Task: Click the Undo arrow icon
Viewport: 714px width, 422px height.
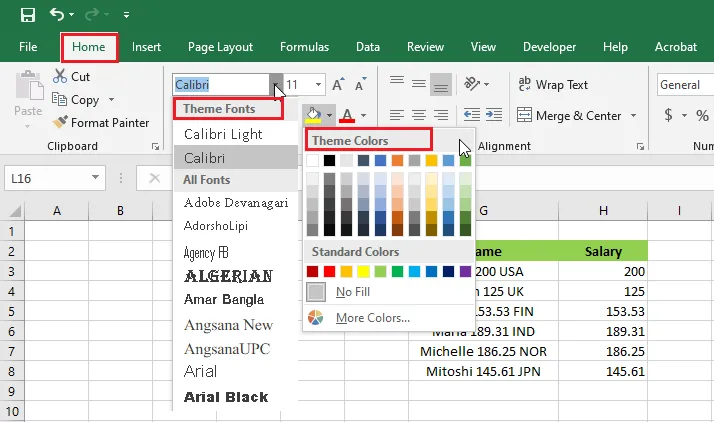Action: 57,15
